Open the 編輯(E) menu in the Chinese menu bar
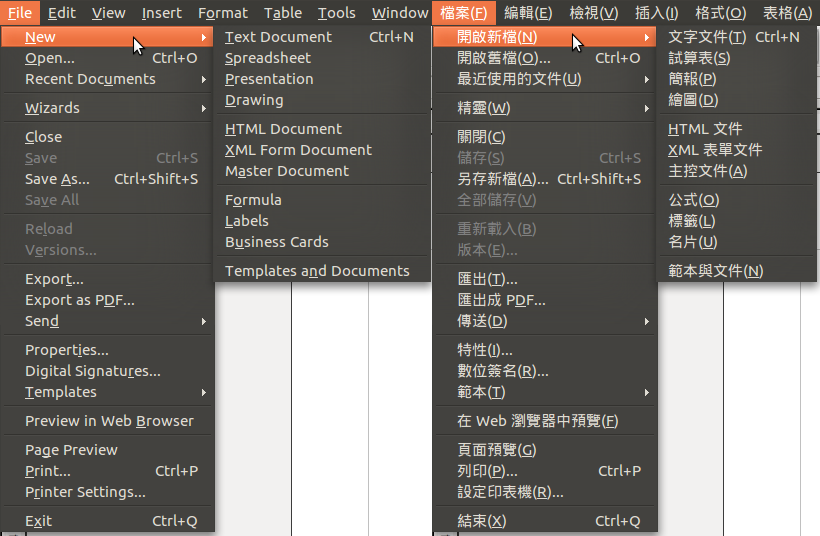Viewport: 820px width, 536px height. click(x=527, y=13)
